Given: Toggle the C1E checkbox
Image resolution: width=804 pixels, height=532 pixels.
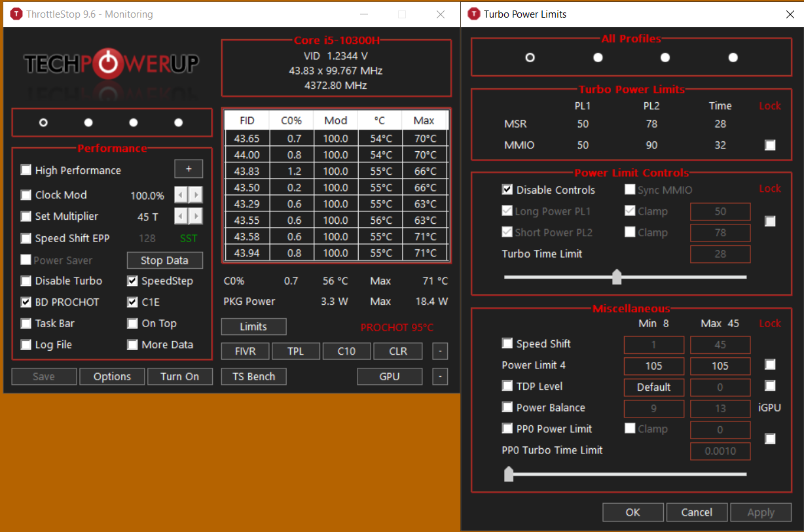Looking at the screenshot, I should [x=133, y=302].
